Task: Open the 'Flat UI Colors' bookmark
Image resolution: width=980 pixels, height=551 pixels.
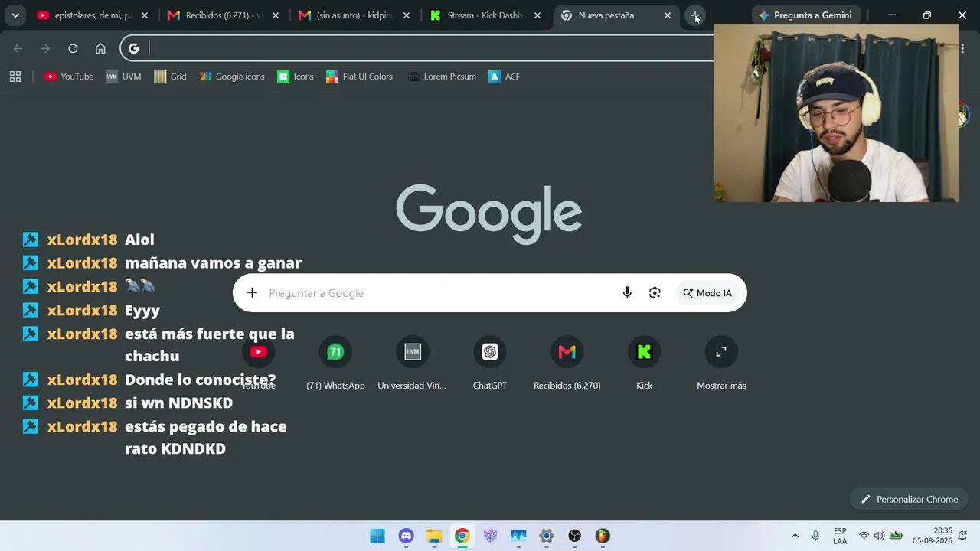Action: (359, 77)
